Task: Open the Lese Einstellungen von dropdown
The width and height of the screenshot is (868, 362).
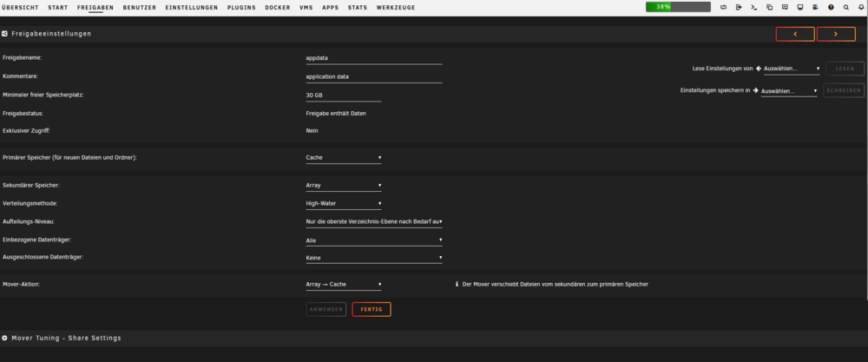Action: coord(792,69)
